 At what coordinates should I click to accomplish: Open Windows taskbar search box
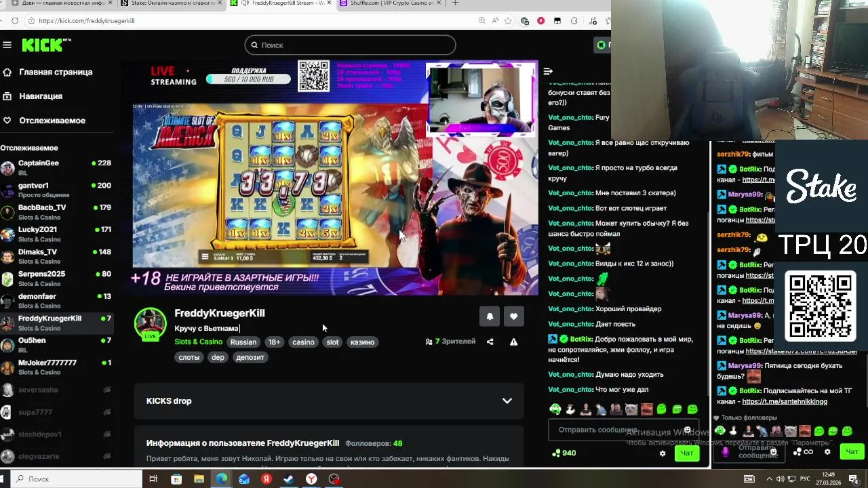[76, 479]
